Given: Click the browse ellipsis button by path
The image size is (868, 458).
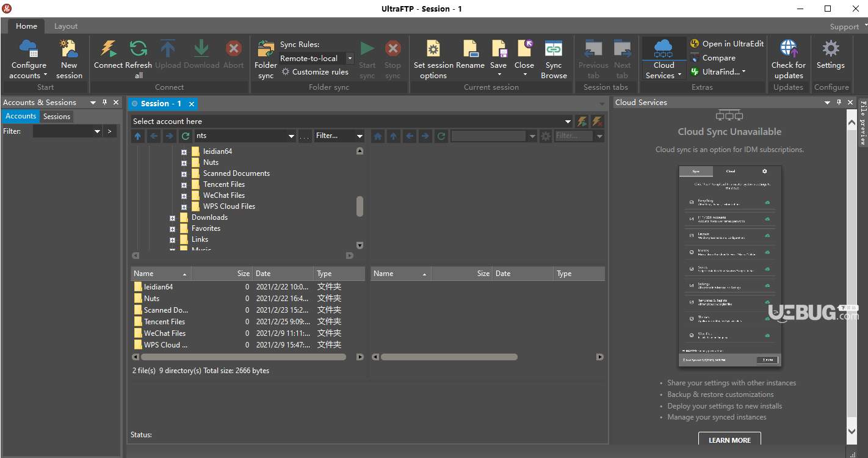Looking at the screenshot, I should tap(305, 136).
